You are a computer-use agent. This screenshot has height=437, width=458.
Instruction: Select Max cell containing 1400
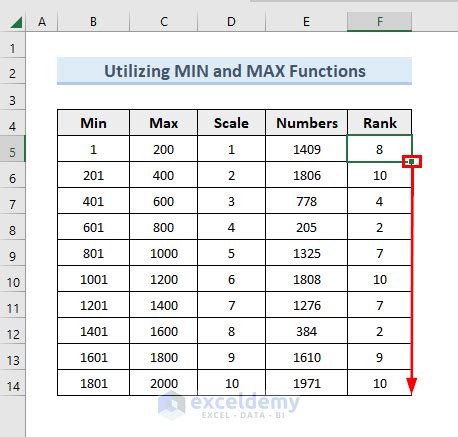pos(164,305)
